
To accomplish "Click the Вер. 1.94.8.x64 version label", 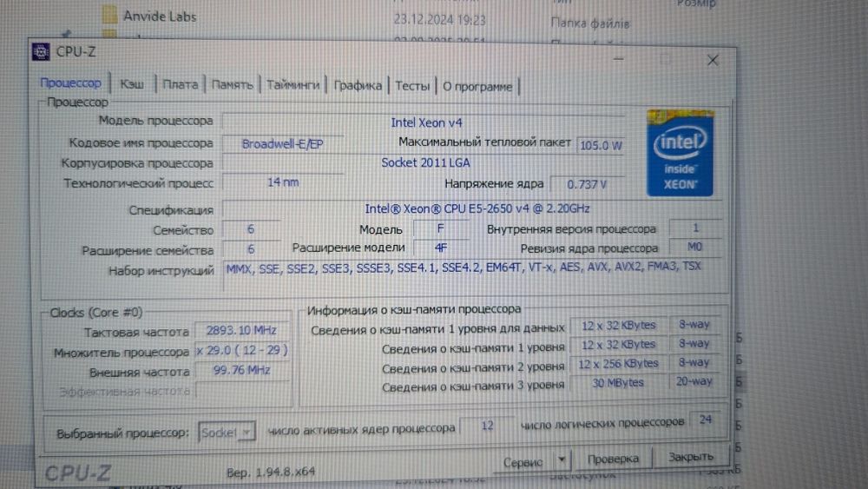I will (x=271, y=472).
